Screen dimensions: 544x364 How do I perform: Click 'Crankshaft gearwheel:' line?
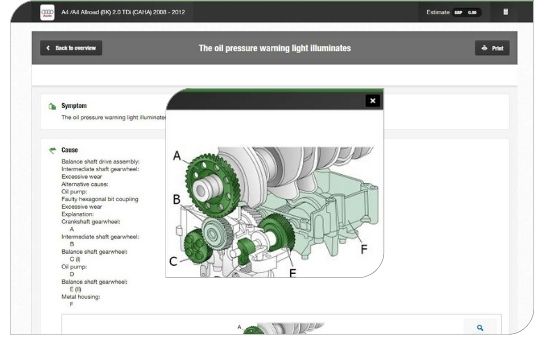(x=91, y=222)
